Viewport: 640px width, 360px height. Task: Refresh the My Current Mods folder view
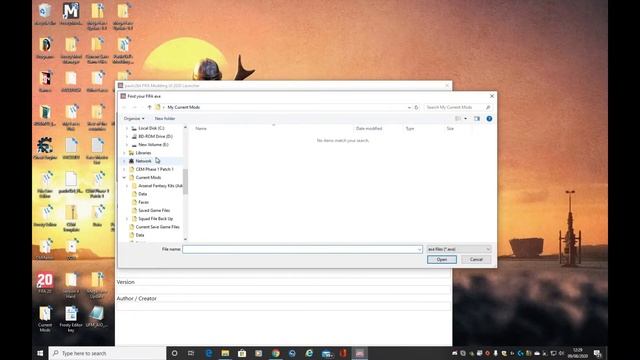[x=416, y=107]
